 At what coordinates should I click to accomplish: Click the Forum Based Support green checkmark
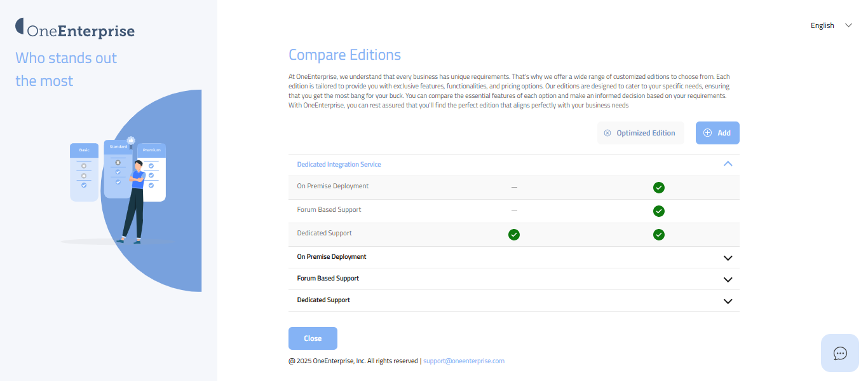pyautogui.click(x=659, y=211)
